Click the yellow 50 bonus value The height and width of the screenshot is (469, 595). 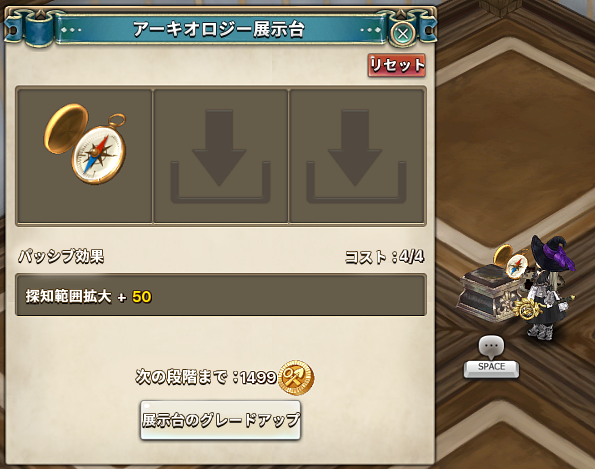(x=142, y=297)
